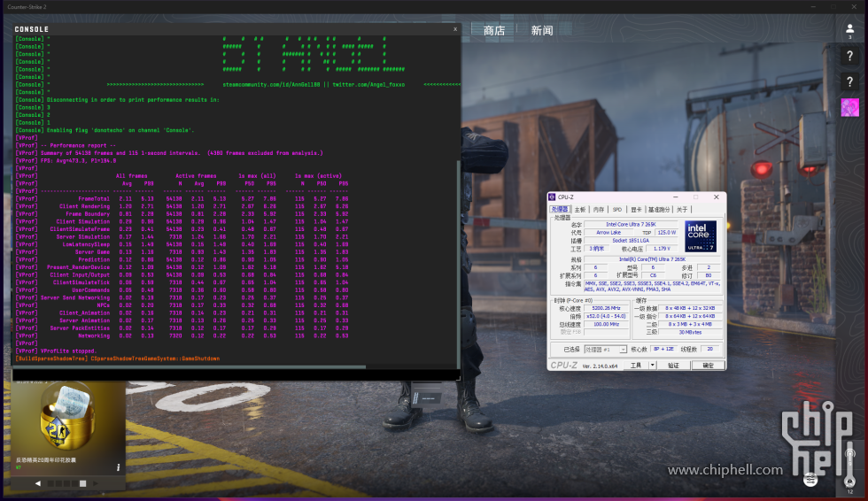
Task: Click the Intel Core Ultra 7 logo
Action: (x=701, y=236)
